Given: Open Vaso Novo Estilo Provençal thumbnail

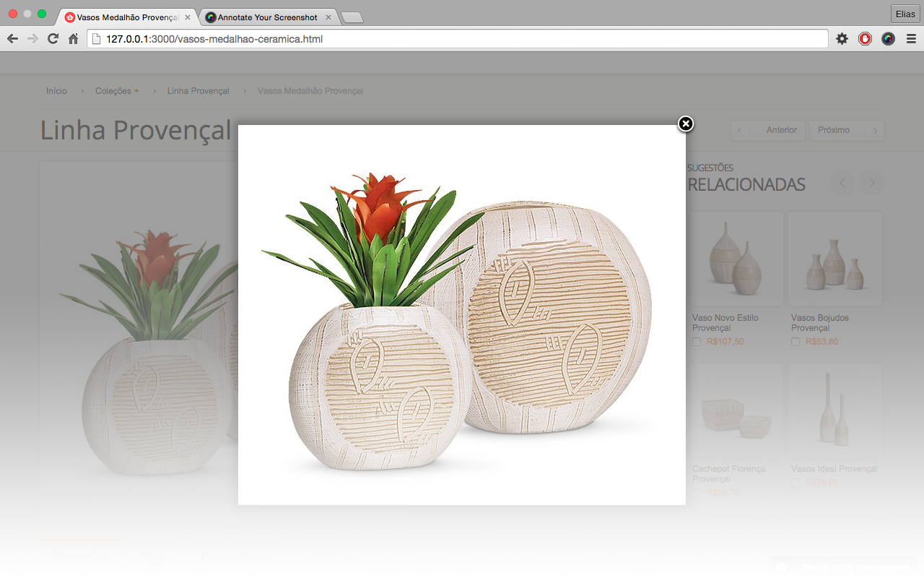Looking at the screenshot, I should [736, 259].
